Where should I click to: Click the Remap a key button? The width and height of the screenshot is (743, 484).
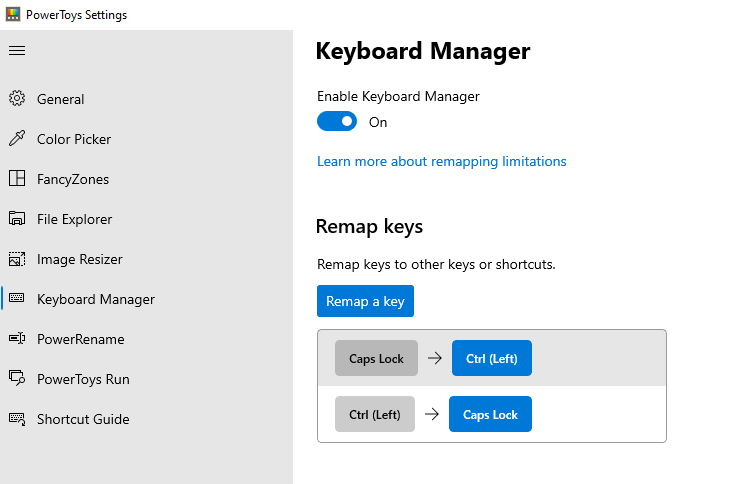pyautogui.click(x=365, y=301)
